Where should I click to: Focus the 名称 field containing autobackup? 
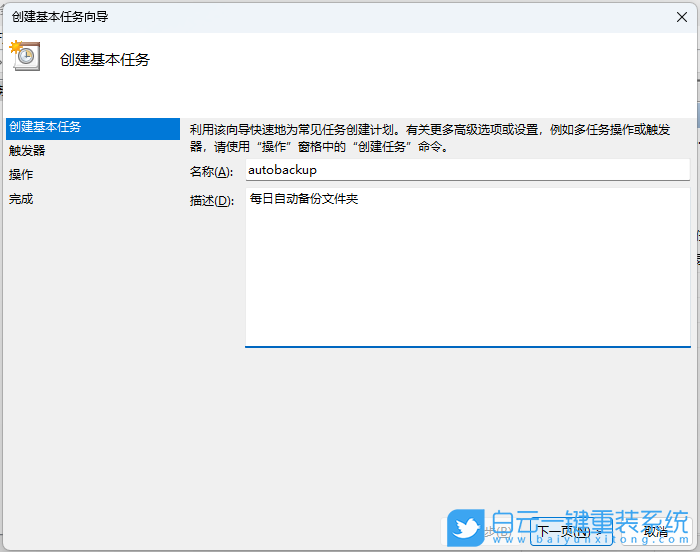(x=467, y=170)
